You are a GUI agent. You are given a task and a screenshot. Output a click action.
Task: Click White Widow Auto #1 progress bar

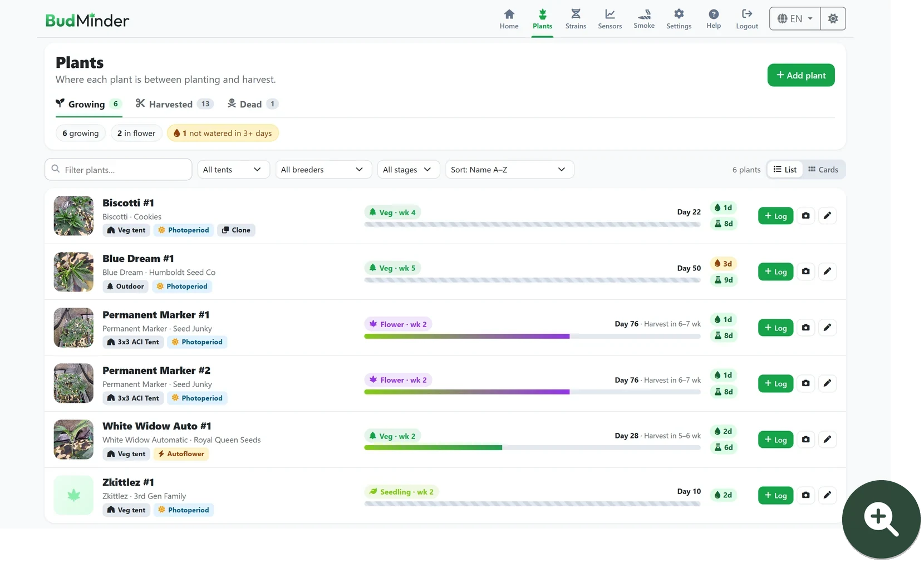click(532, 448)
